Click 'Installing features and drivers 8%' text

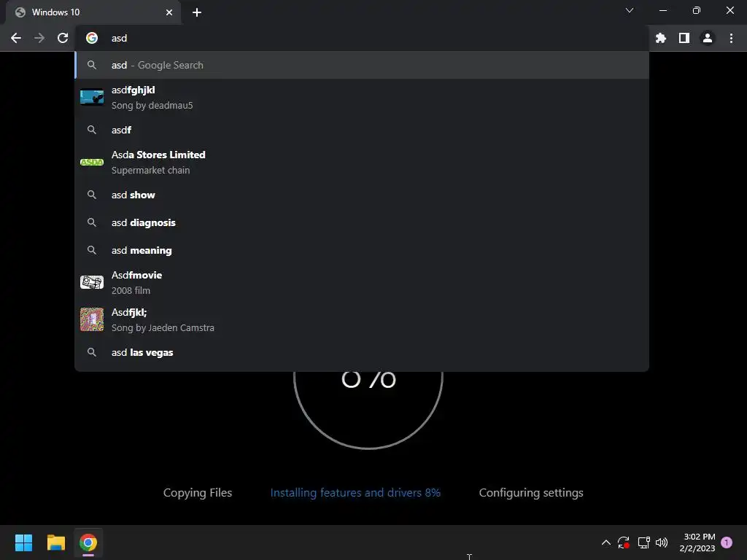[355, 493]
